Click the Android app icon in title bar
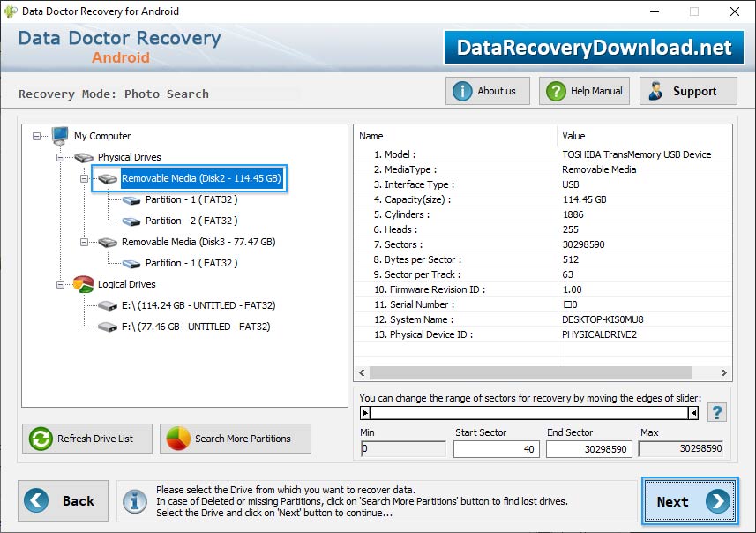Viewport: 756px width, 533px height. (x=11, y=11)
